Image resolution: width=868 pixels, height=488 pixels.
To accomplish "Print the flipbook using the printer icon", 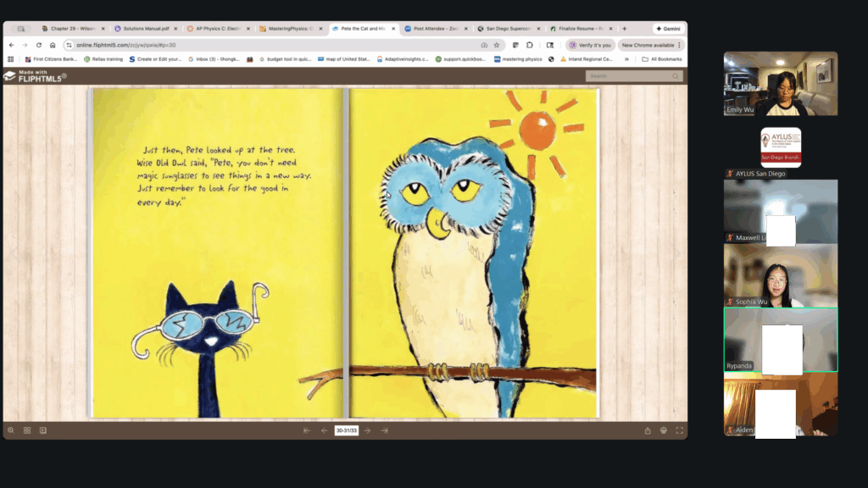I will [x=664, y=430].
